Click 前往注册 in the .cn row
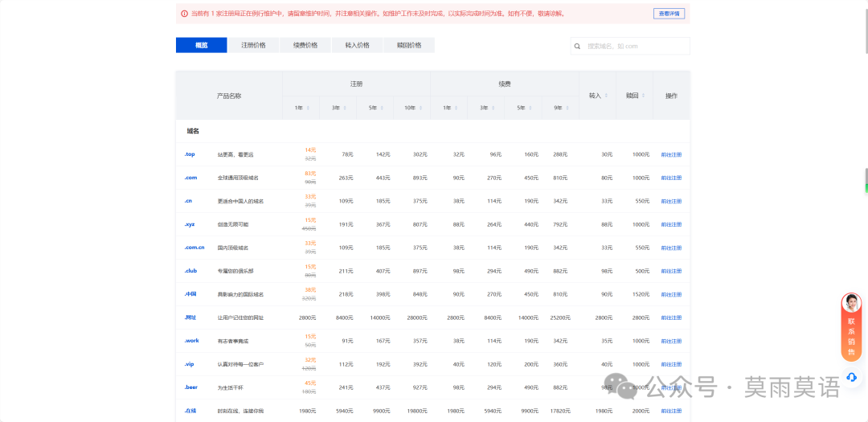This screenshot has height=422, width=868. pyautogui.click(x=671, y=201)
